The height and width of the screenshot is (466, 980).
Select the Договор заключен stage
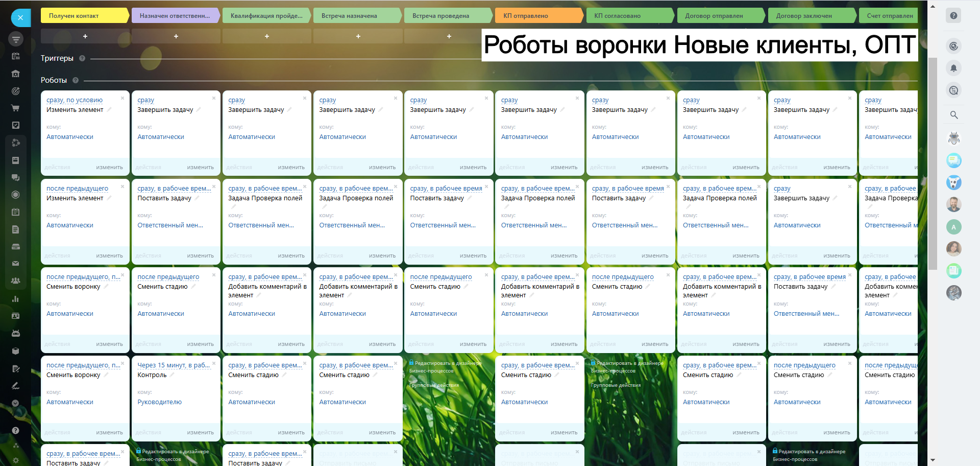point(812,16)
